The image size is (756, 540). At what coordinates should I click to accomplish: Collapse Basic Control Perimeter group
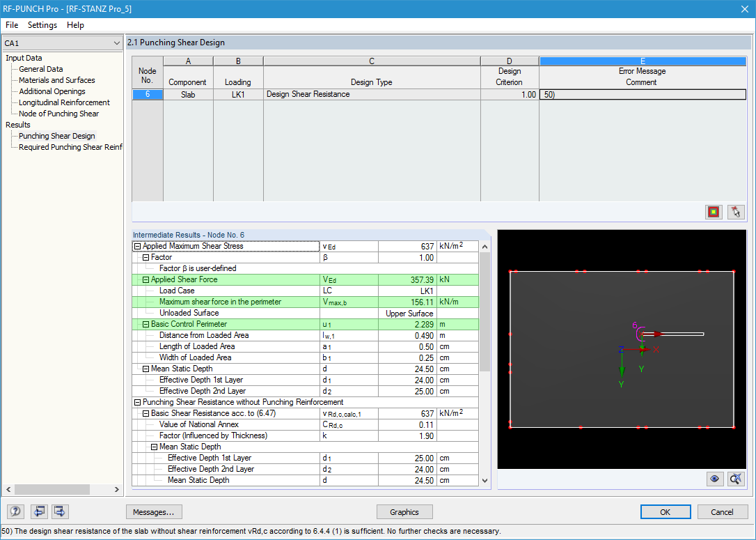[x=145, y=324]
